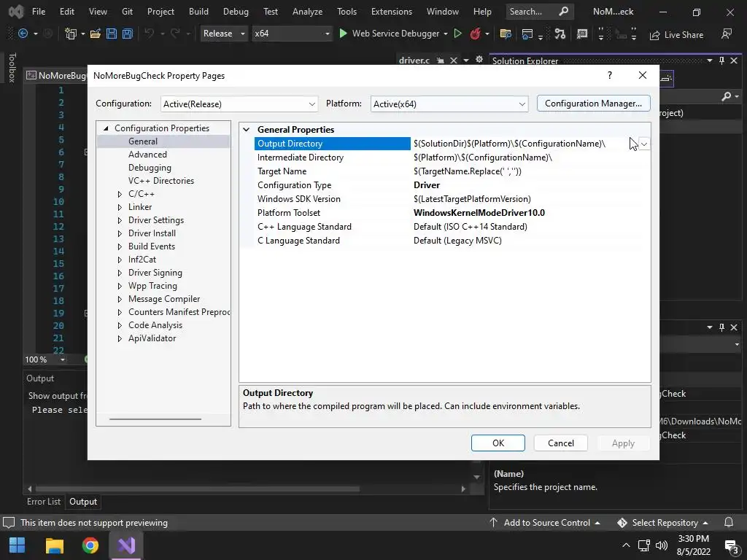
Task: Open the Build menu
Action: point(198,12)
